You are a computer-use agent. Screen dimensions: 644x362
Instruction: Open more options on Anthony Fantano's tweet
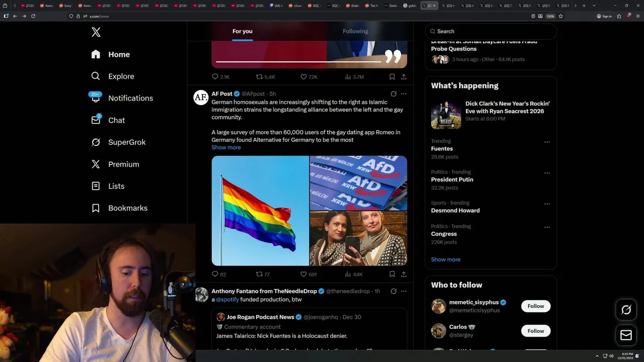pos(404,291)
